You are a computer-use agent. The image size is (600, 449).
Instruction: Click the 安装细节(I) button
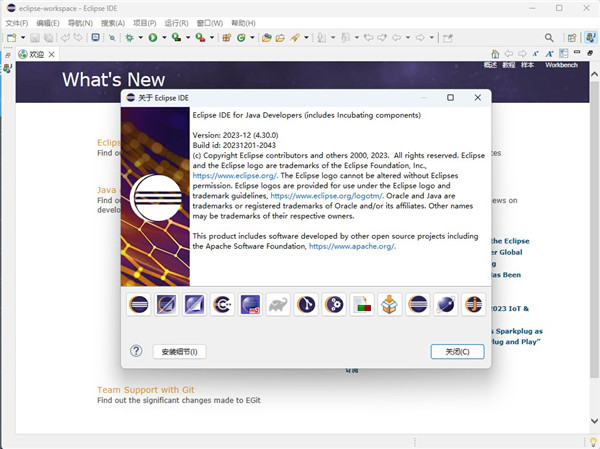tap(179, 352)
